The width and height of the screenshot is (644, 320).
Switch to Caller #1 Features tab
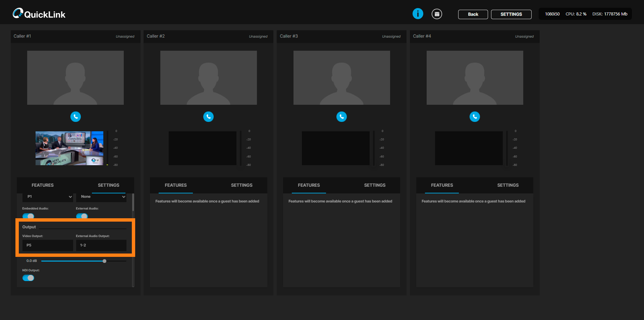[43, 185]
